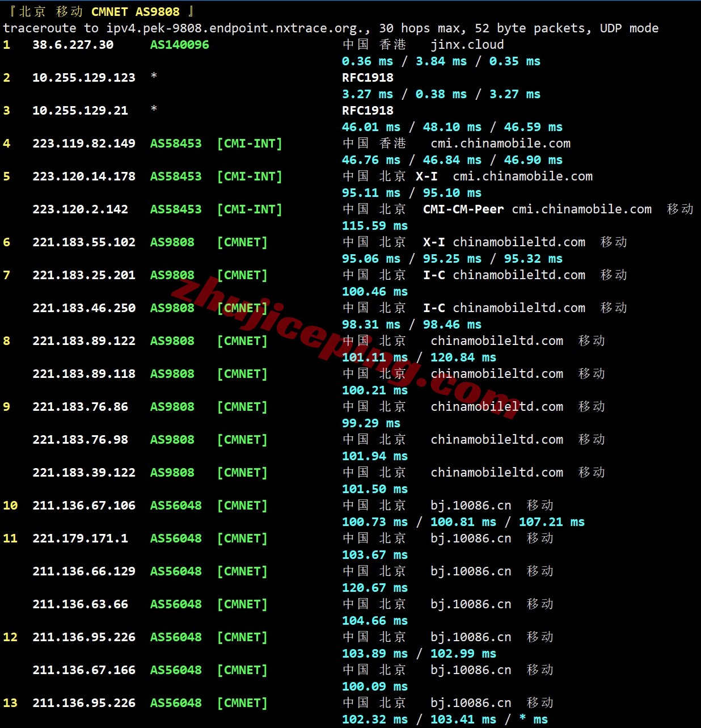Click IP address 221.183.46.250
701x728 pixels.
(x=84, y=308)
